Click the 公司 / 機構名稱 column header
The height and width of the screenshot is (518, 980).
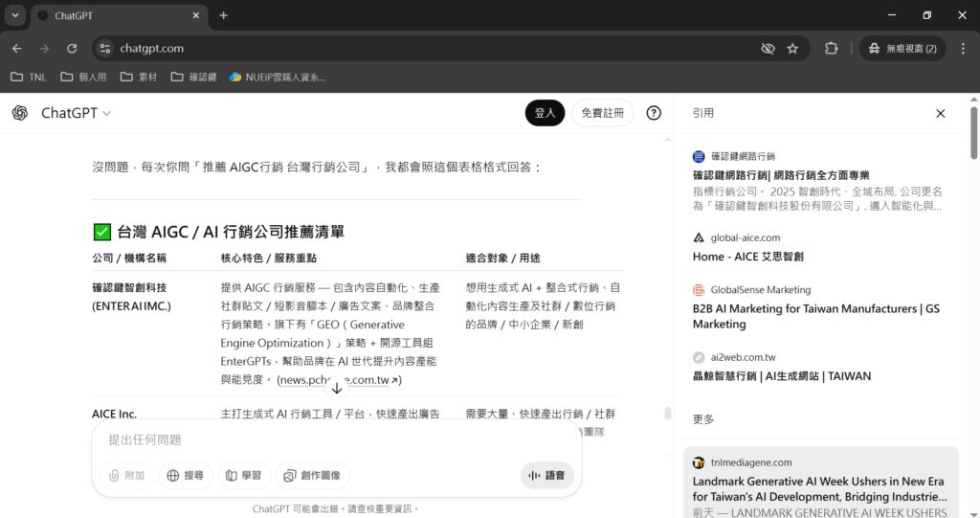pos(129,258)
